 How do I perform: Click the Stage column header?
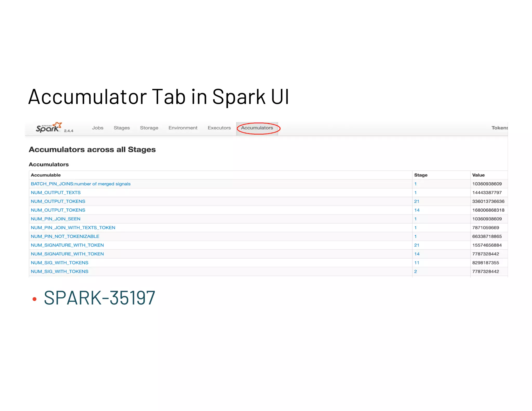(421, 175)
